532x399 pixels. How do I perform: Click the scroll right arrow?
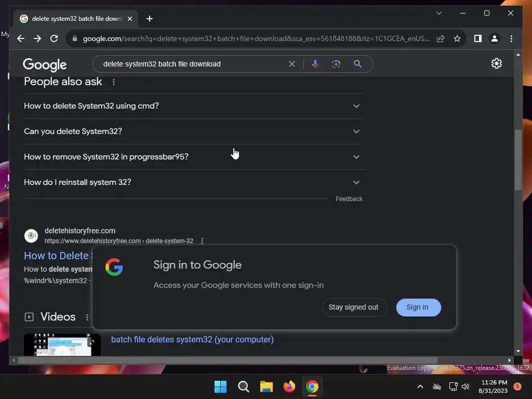[509, 361]
